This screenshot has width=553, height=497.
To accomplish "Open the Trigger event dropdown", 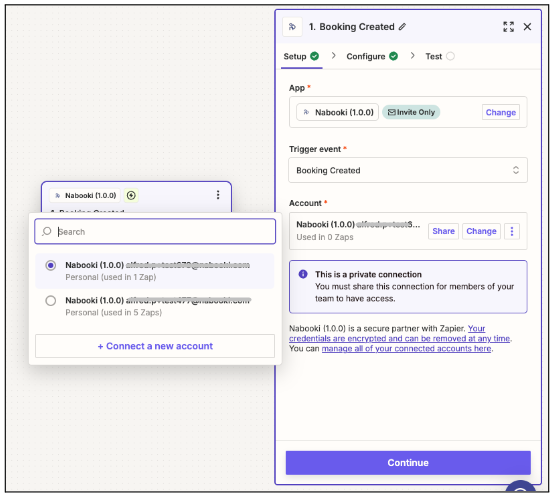I will click(408, 170).
